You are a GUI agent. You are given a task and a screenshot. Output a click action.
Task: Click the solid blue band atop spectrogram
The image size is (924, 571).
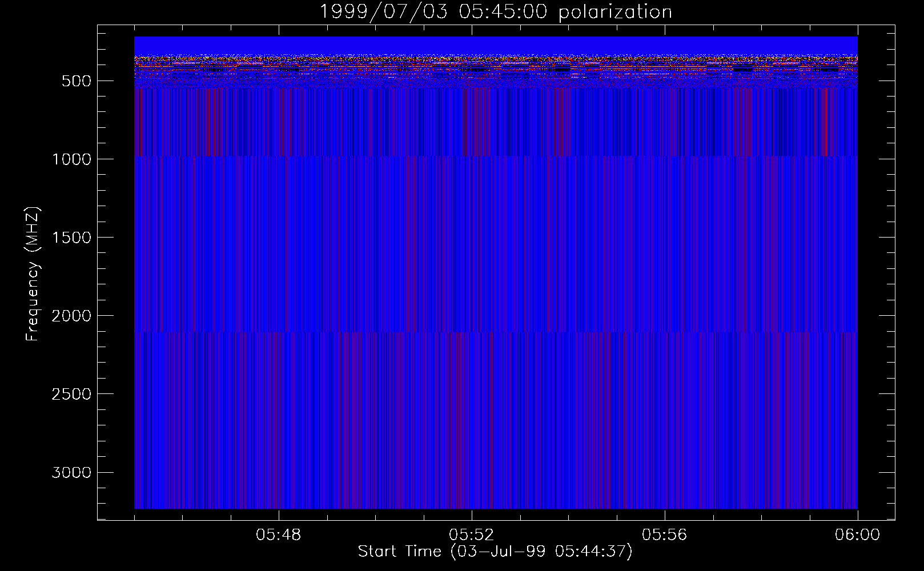pyautogui.click(x=495, y=45)
